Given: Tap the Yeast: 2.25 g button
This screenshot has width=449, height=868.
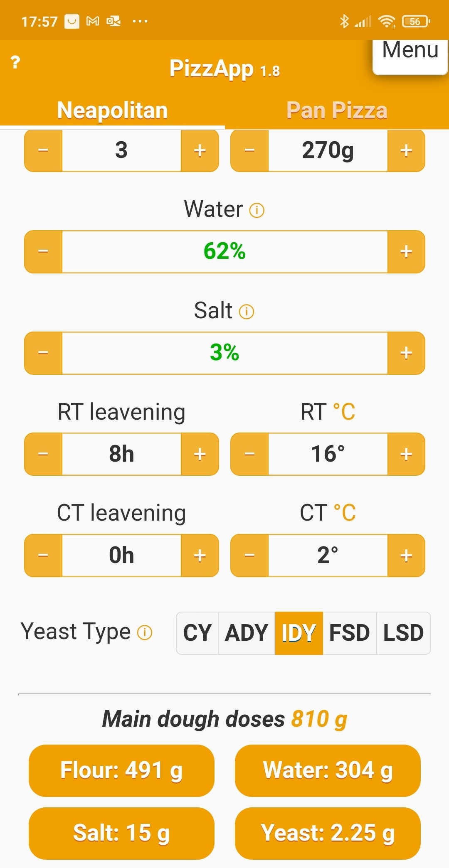Looking at the screenshot, I should pyautogui.click(x=328, y=833).
